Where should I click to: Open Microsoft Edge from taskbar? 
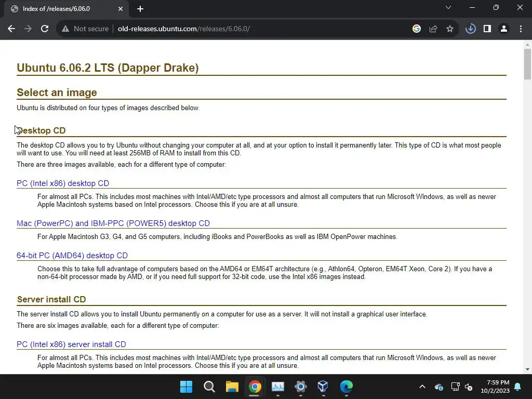tap(346, 387)
